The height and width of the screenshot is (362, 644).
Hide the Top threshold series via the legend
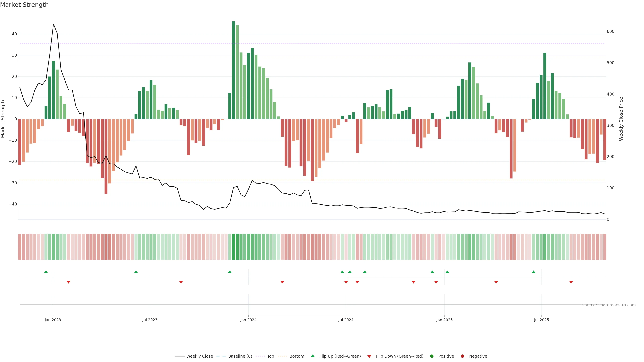tap(270, 356)
